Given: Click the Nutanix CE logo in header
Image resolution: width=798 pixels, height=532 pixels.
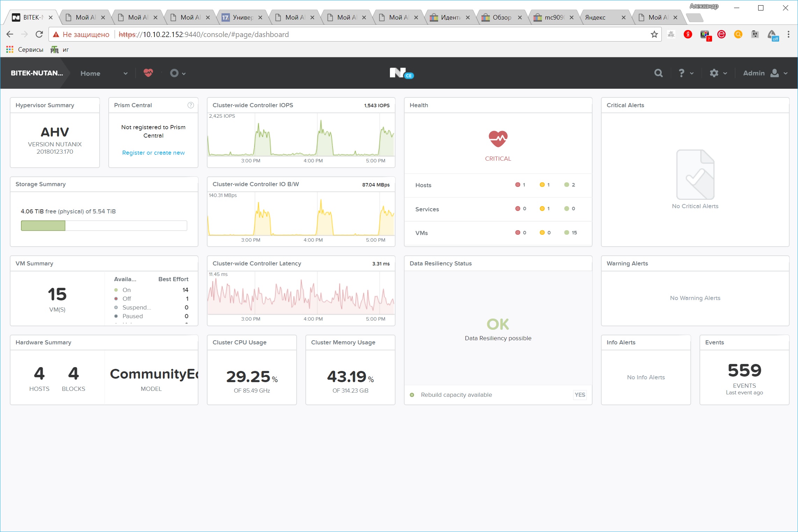Looking at the screenshot, I should (401, 73).
